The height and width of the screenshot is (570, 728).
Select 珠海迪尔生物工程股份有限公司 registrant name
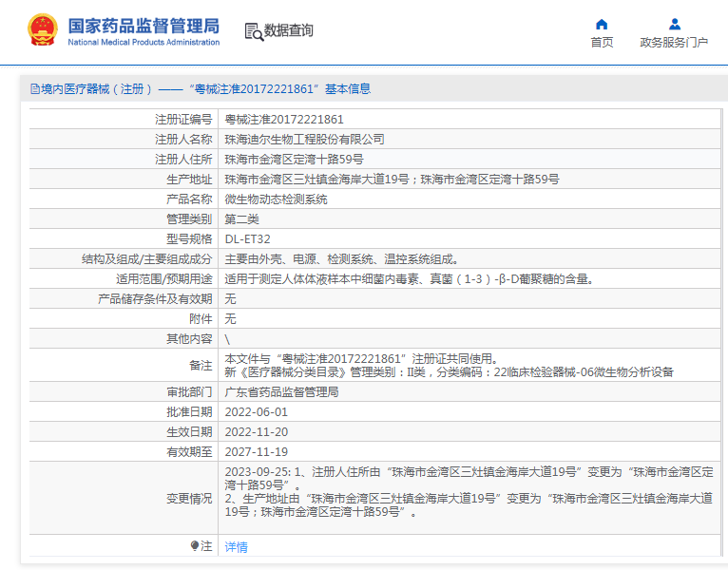coord(304,140)
